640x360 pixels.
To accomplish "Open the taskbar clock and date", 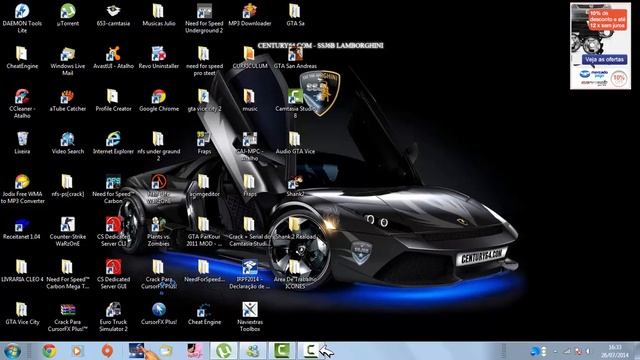I will pyautogui.click(x=615, y=351).
